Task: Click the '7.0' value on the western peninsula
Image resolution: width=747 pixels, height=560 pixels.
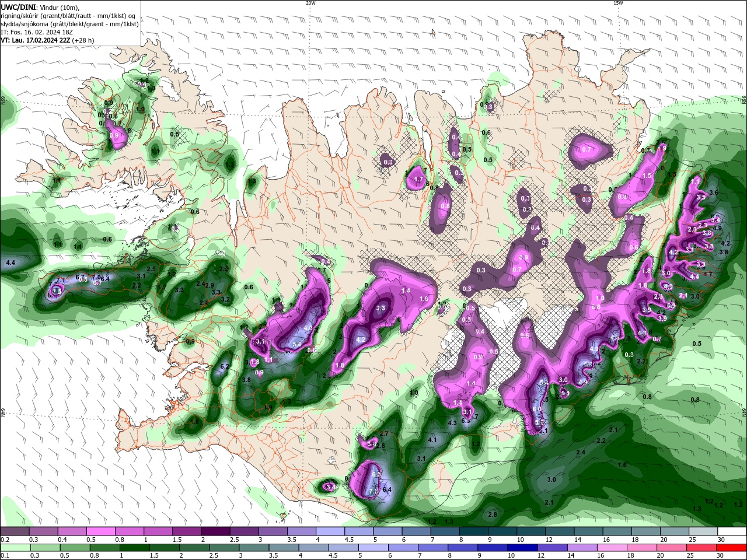Action: [x=97, y=277]
